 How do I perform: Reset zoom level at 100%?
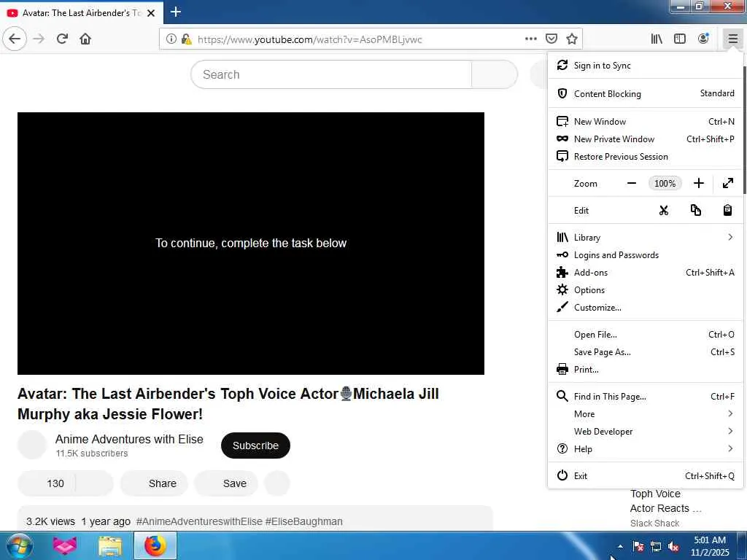coord(665,183)
